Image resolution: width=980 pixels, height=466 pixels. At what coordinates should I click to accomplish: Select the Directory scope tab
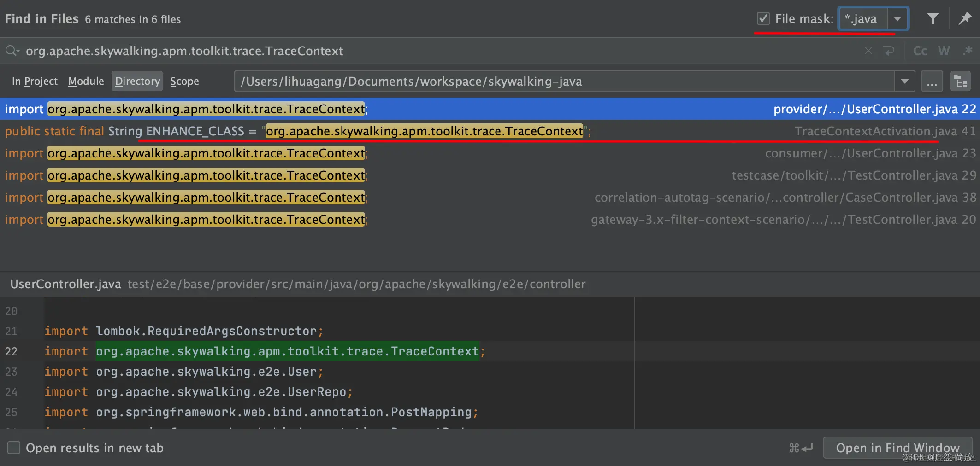[x=137, y=81]
